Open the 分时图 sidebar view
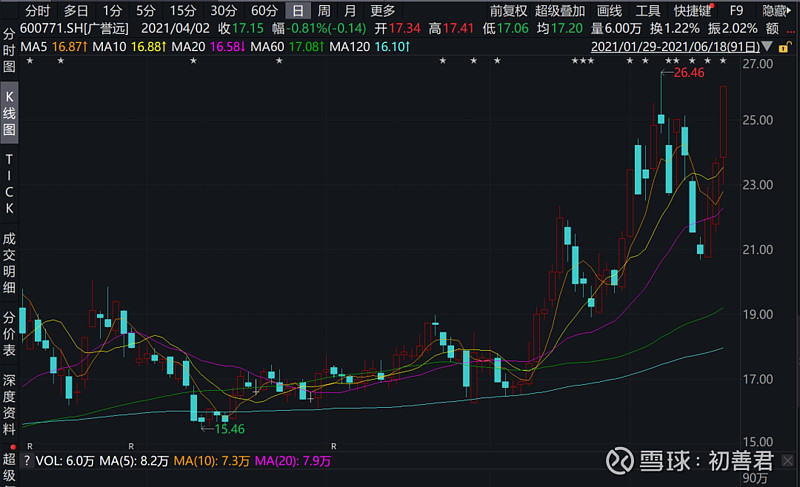The width and height of the screenshot is (800, 487). 9,50
